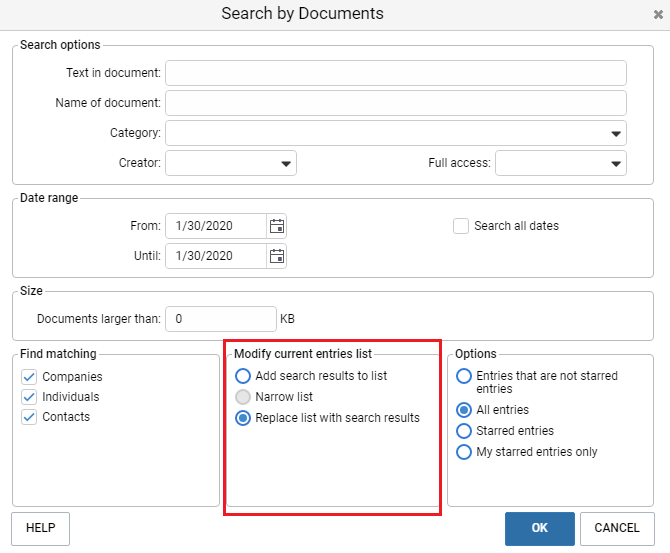Click the 'KB' unit label
Screen dimensions: 670x553
click(287, 319)
